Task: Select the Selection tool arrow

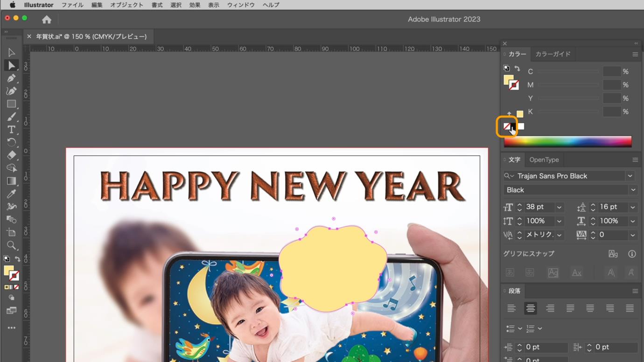Action: coord(12,53)
